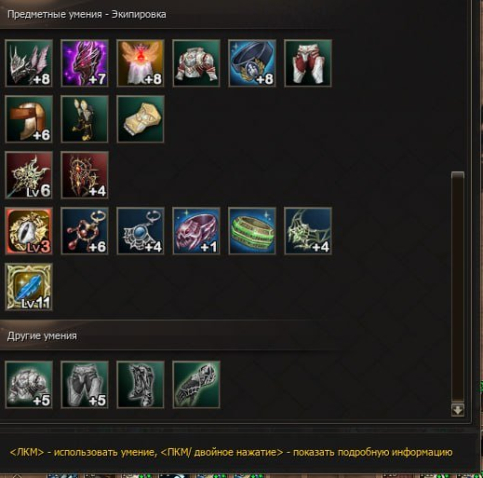Select the winged helmet +8 skill icon
This screenshot has height=478, width=483.
[x=29, y=63]
